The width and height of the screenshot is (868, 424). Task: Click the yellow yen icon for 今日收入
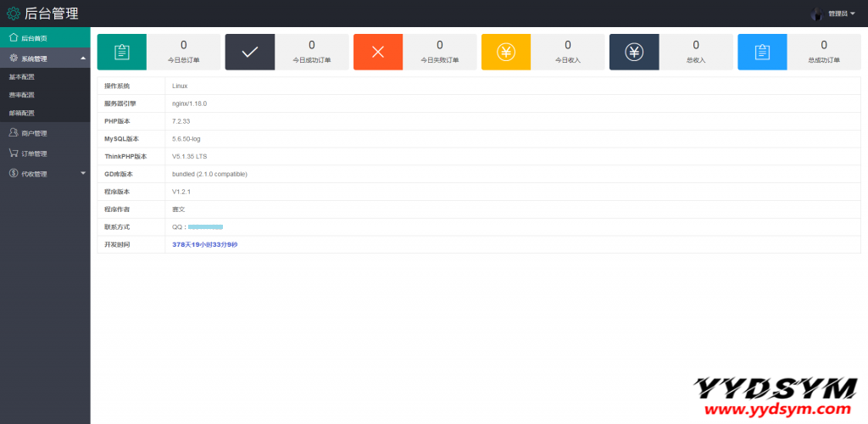click(506, 52)
